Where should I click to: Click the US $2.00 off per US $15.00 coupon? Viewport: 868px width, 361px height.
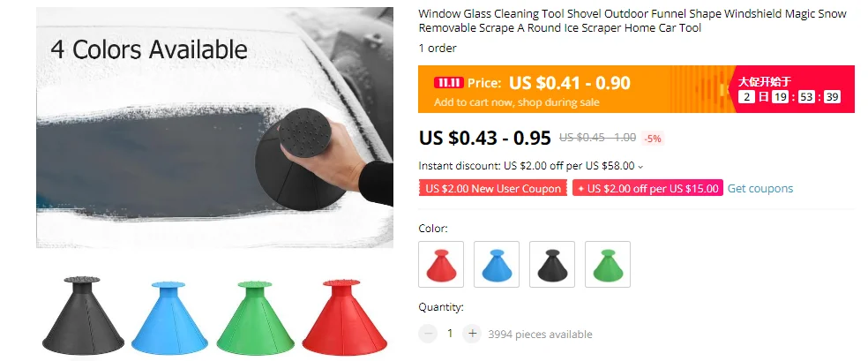647,188
